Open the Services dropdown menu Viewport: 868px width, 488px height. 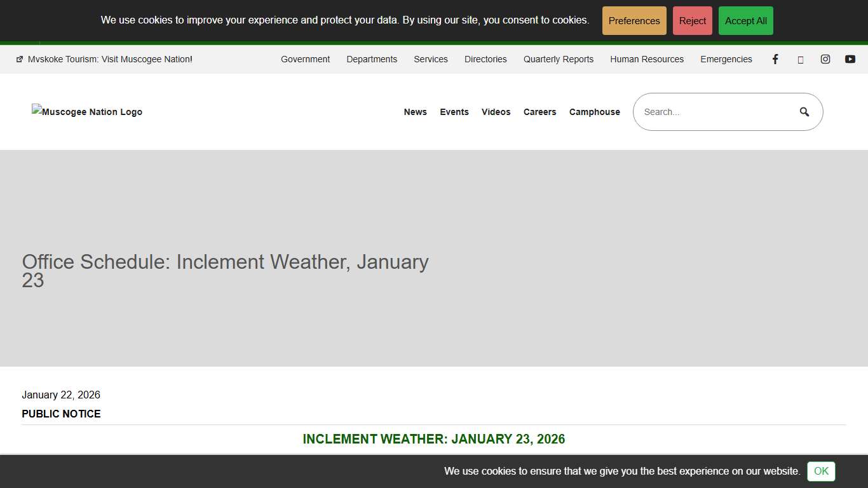pos(431,59)
